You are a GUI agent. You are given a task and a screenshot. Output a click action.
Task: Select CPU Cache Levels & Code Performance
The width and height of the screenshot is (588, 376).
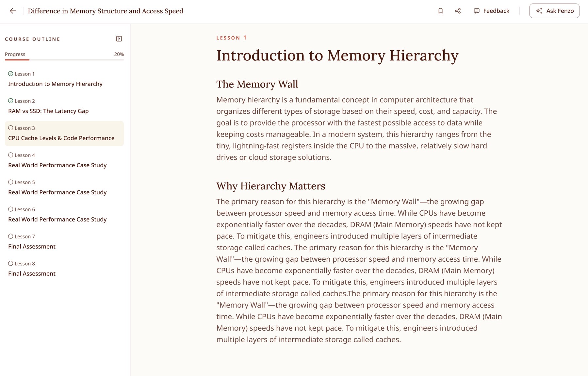click(64, 134)
